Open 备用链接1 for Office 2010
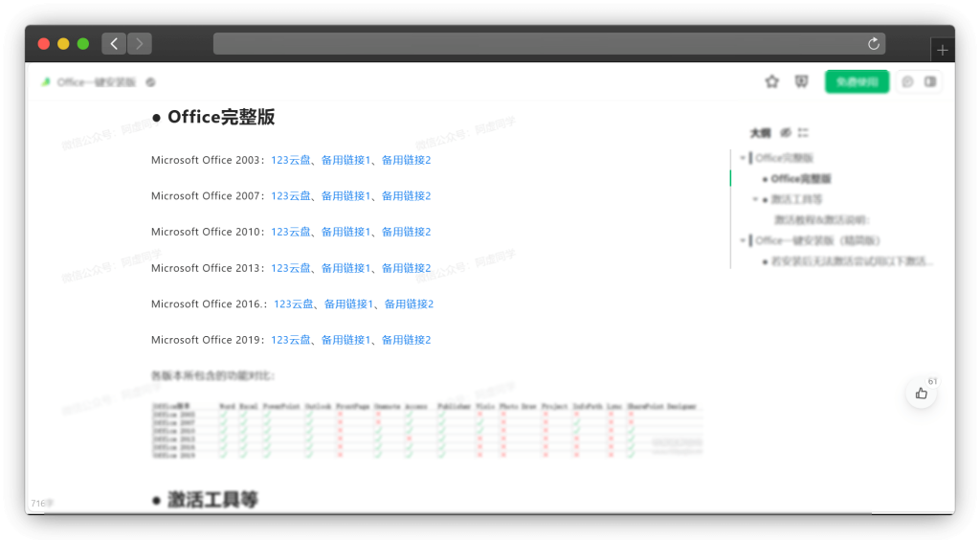Viewport: 980px width, 540px height. tap(345, 232)
